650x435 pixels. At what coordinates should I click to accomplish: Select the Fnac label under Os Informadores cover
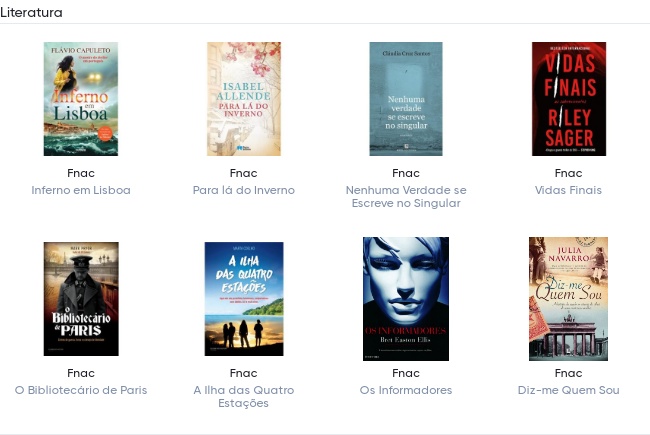point(406,373)
